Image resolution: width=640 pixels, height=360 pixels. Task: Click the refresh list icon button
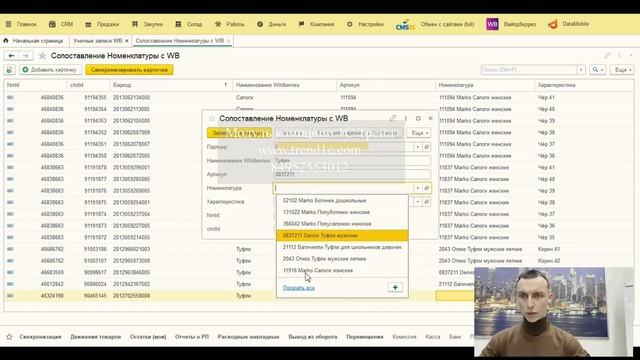coord(9,70)
